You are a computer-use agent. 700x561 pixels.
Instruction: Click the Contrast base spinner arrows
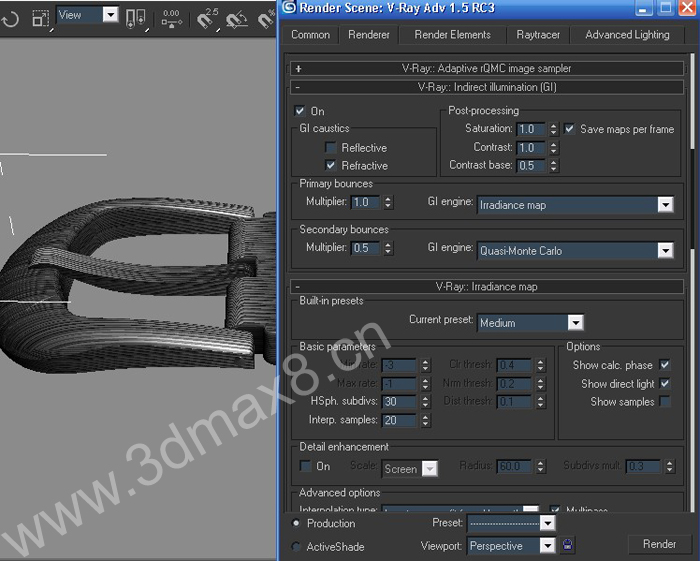pos(554,166)
